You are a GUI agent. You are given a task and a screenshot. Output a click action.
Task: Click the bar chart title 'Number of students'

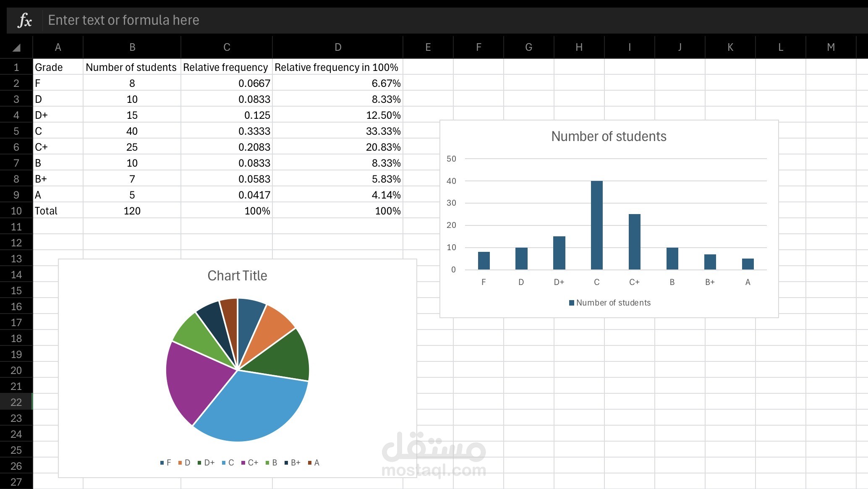pyautogui.click(x=609, y=136)
